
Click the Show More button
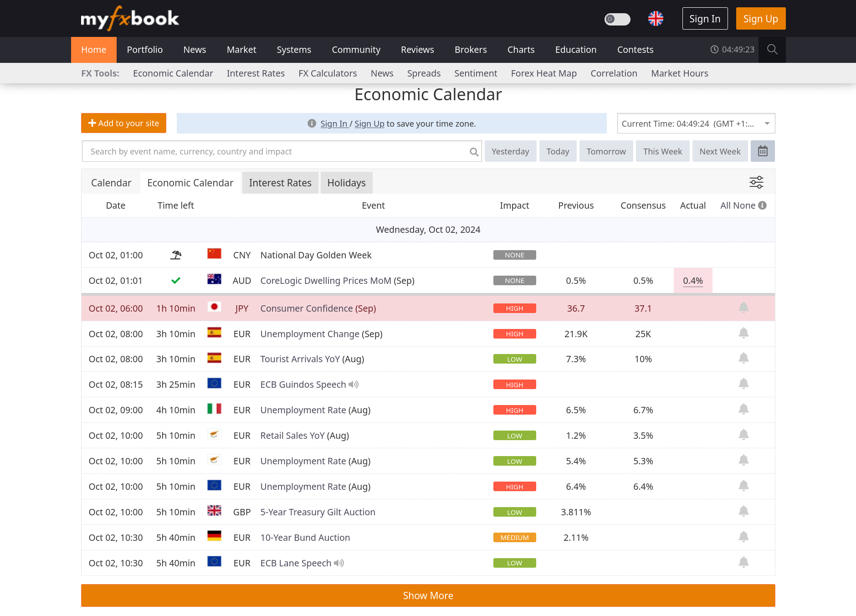[x=428, y=595]
